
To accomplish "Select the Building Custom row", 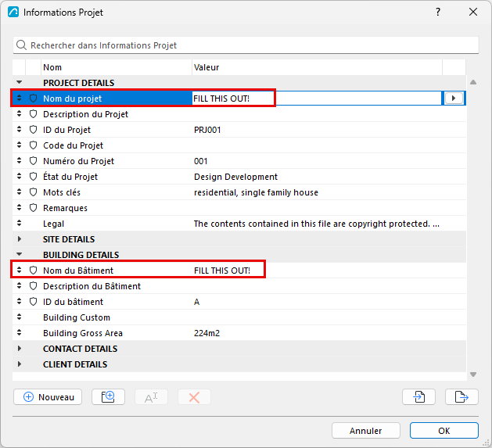I will coord(239,317).
